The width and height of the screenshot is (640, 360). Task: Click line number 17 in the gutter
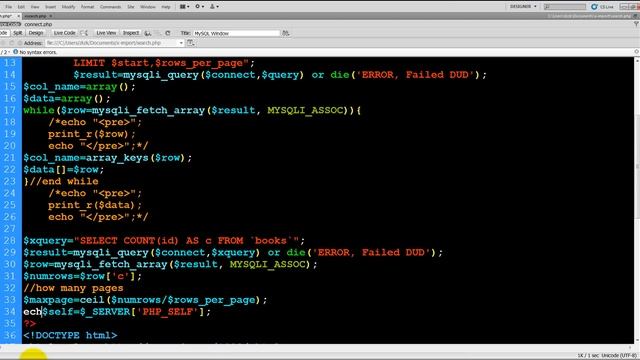(x=10, y=110)
